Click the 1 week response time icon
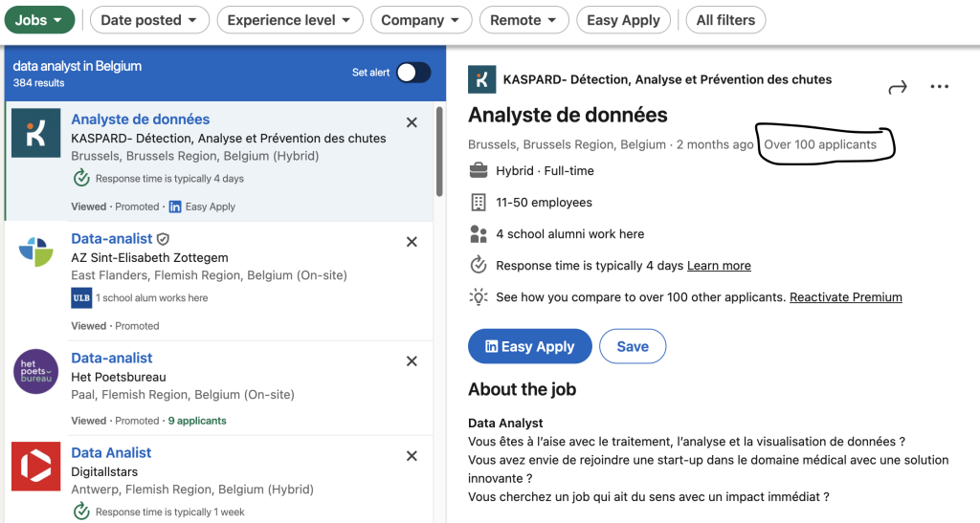The image size is (980, 523). point(81,512)
